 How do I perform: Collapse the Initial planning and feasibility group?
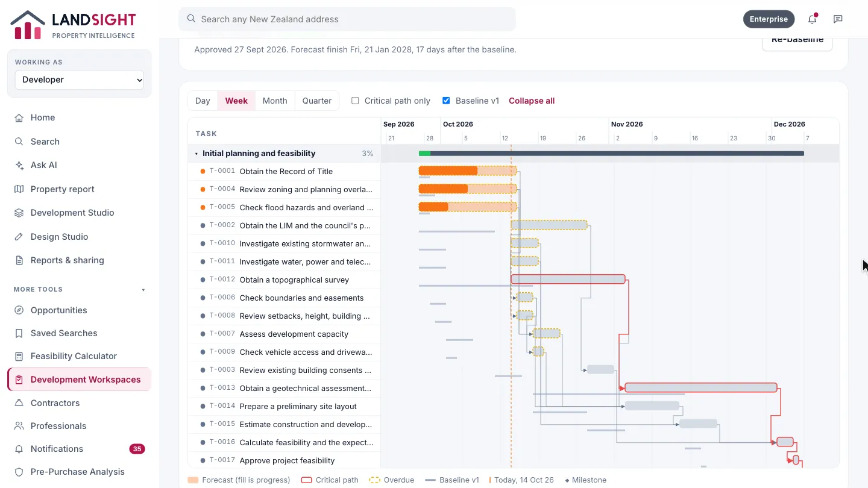[197, 154]
